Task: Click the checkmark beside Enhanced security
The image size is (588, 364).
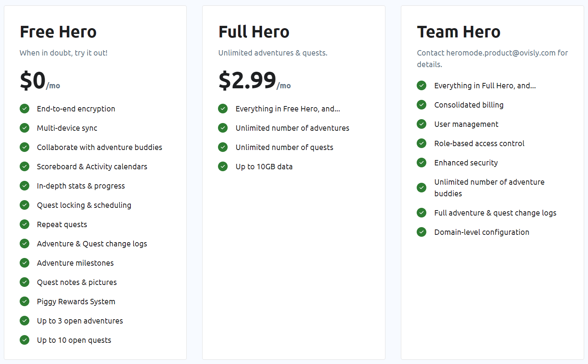Action: (422, 163)
